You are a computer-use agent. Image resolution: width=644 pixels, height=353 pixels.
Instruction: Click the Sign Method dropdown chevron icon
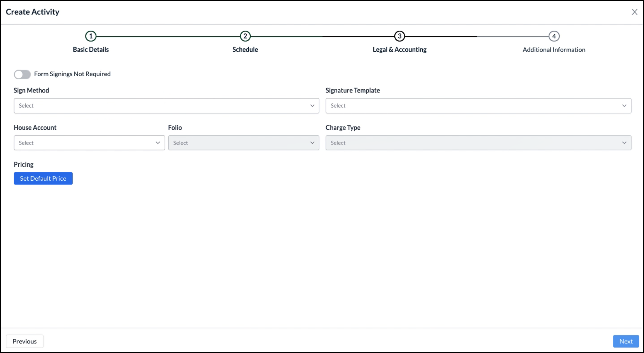[312, 106]
